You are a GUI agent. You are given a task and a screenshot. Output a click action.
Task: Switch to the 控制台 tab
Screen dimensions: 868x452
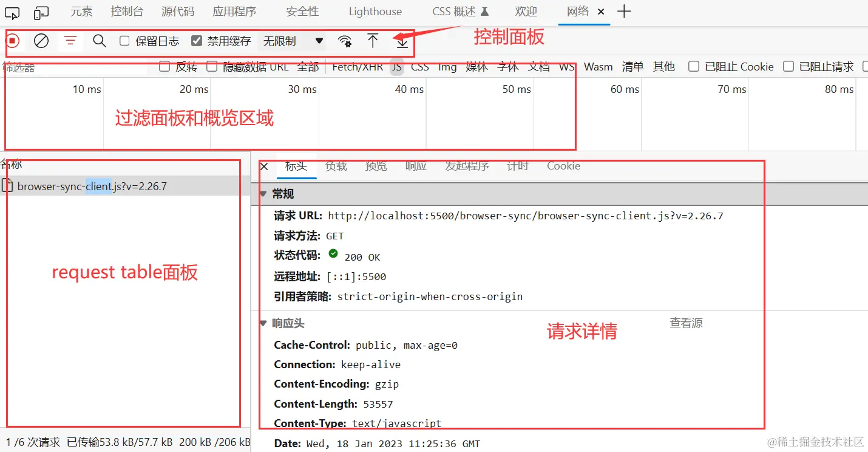tap(127, 12)
